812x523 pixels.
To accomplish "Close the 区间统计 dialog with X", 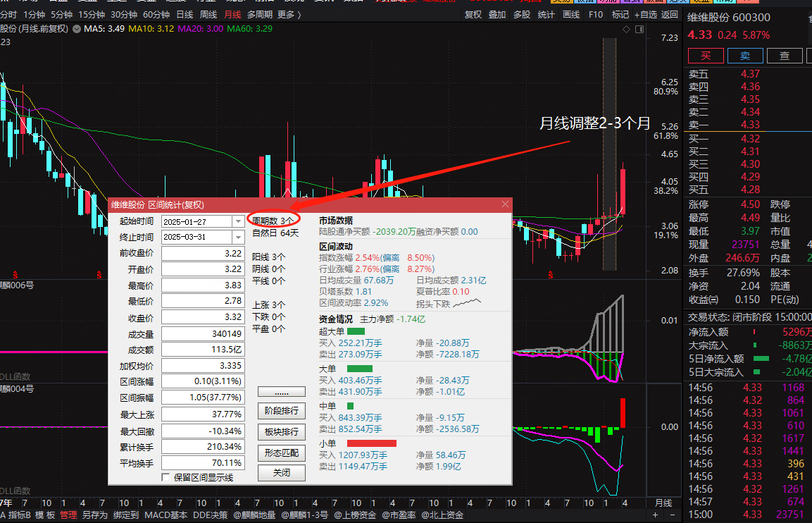I will coord(505,204).
